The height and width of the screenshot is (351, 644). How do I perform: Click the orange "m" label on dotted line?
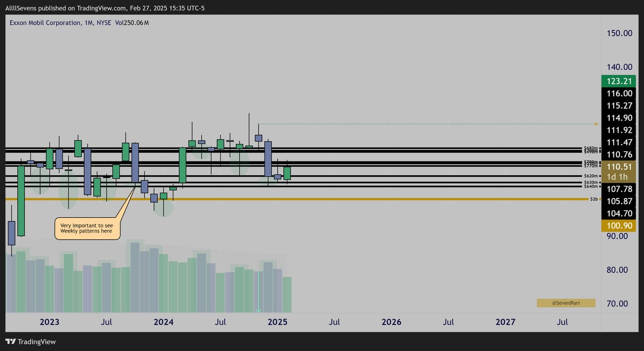click(x=595, y=124)
